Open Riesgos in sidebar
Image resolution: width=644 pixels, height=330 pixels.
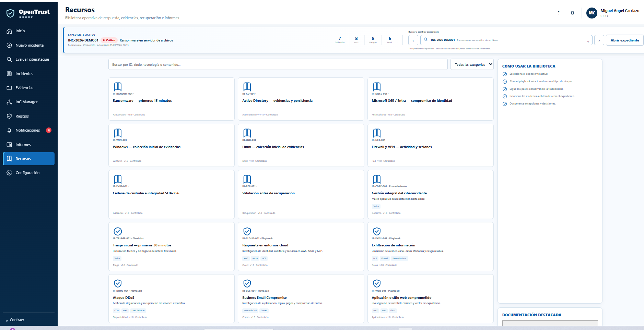(28, 116)
